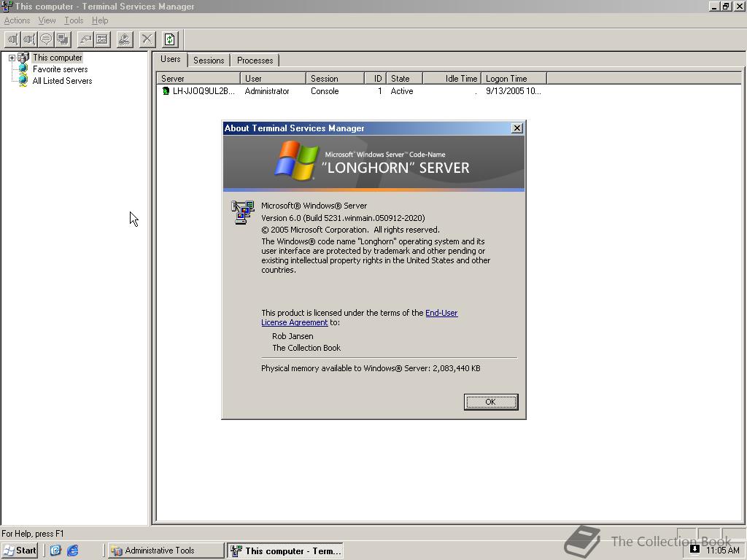Sort by the Server column header
The width and height of the screenshot is (747, 560).
pos(198,79)
